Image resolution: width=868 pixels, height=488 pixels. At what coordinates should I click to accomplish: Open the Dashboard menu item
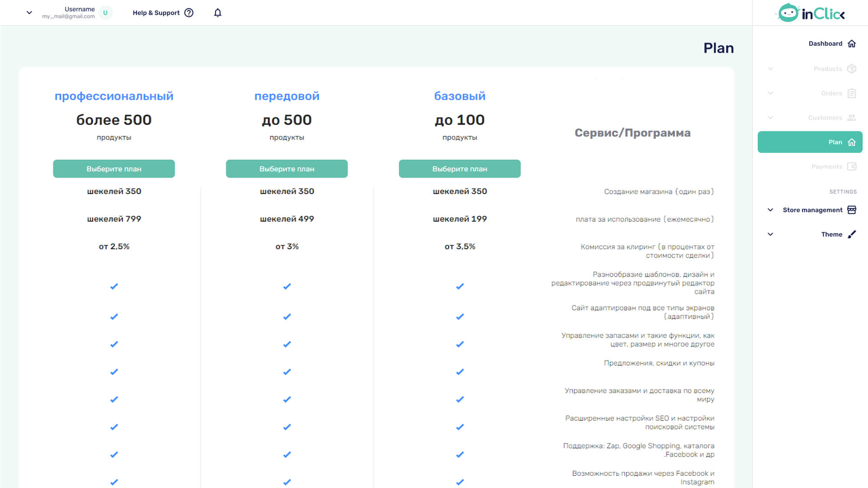[825, 43]
